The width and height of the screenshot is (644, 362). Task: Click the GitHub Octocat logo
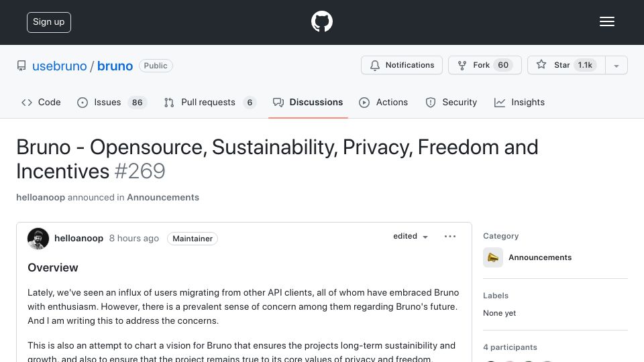[321, 21]
